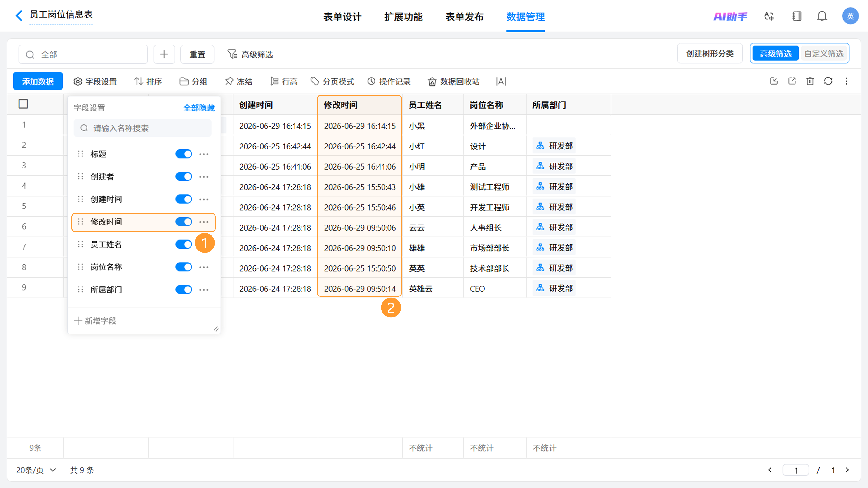Click the export data icon
The image size is (868, 488).
[792, 81]
